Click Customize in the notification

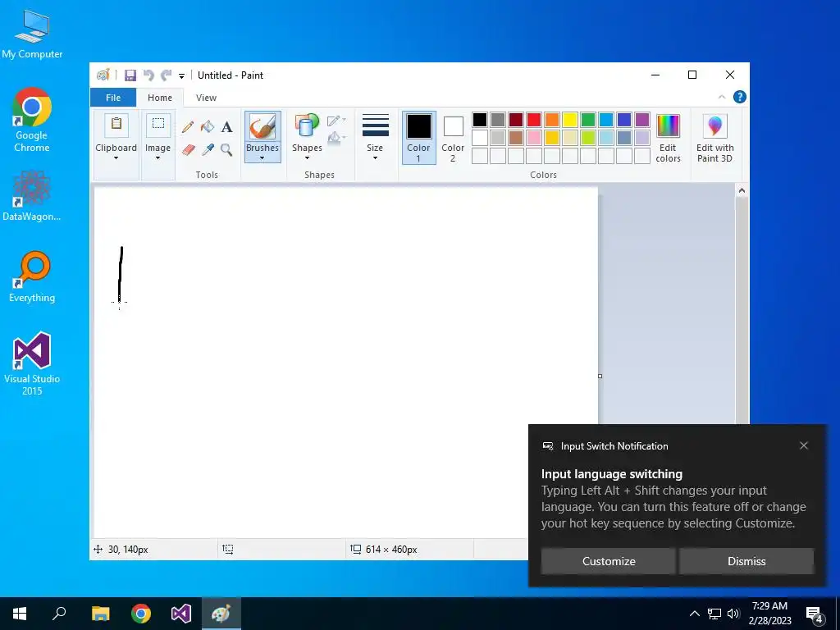[x=609, y=561]
